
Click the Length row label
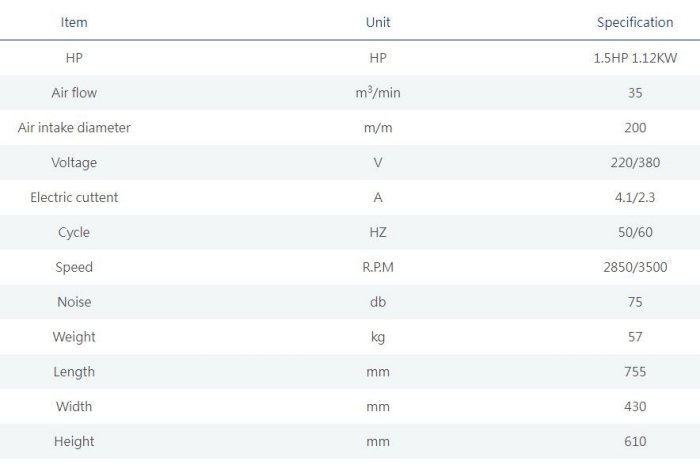click(74, 372)
